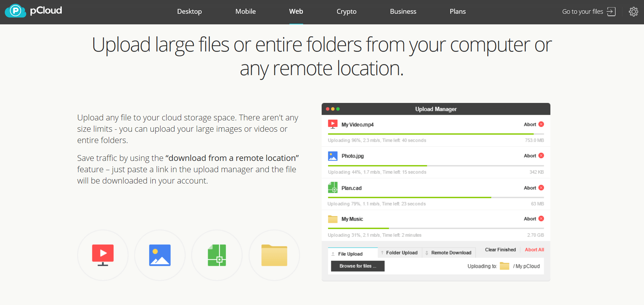This screenshot has height=305, width=644.
Task: Click Go to your files link
Action: pyautogui.click(x=589, y=12)
